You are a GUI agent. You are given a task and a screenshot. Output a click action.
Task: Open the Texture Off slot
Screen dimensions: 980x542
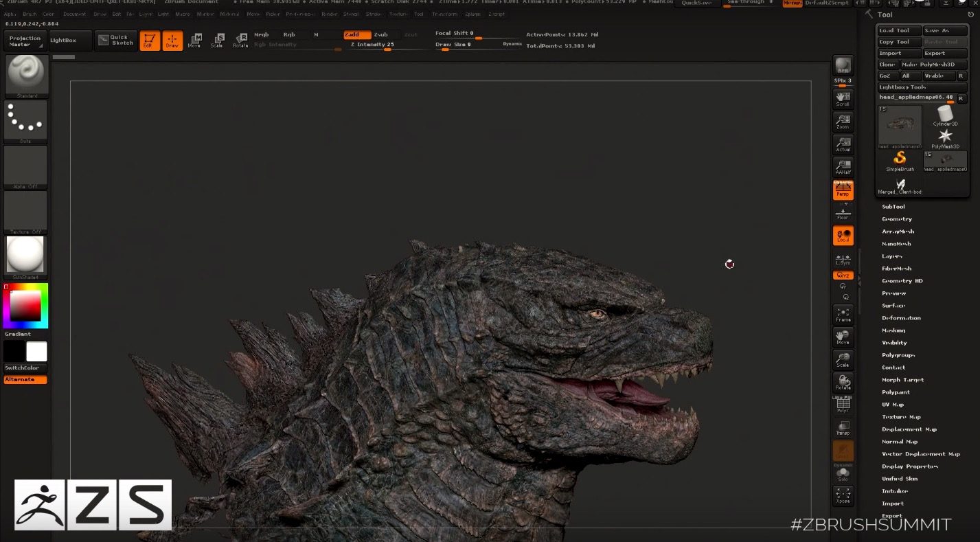coord(26,212)
